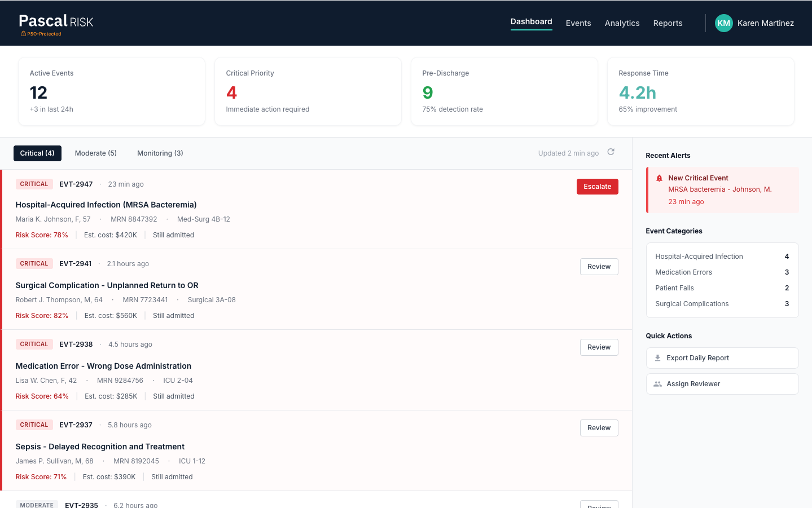Viewport: 812px width, 508px height.
Task: Click the ICU 2-04 location
Action: (178, 381)
